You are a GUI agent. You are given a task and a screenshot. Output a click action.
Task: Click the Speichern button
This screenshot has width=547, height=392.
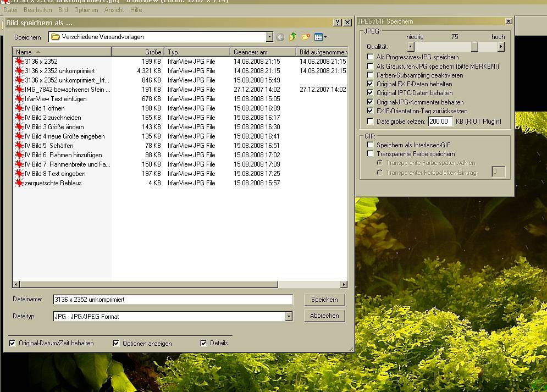pyautogui.click(x=324, y=300)
